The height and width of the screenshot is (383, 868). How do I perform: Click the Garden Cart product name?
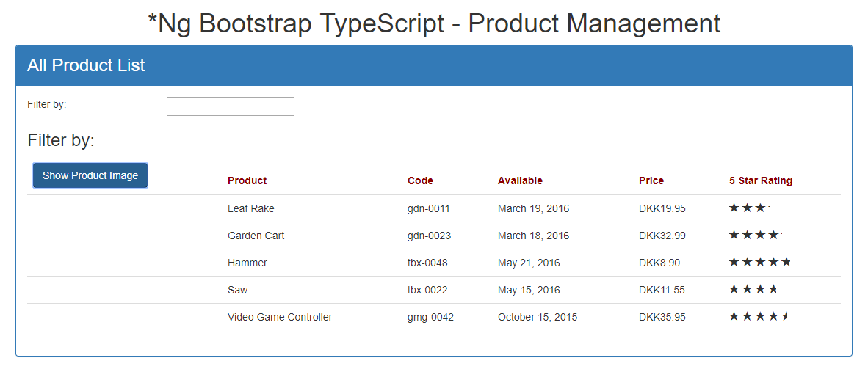click(x=256, y=236)
